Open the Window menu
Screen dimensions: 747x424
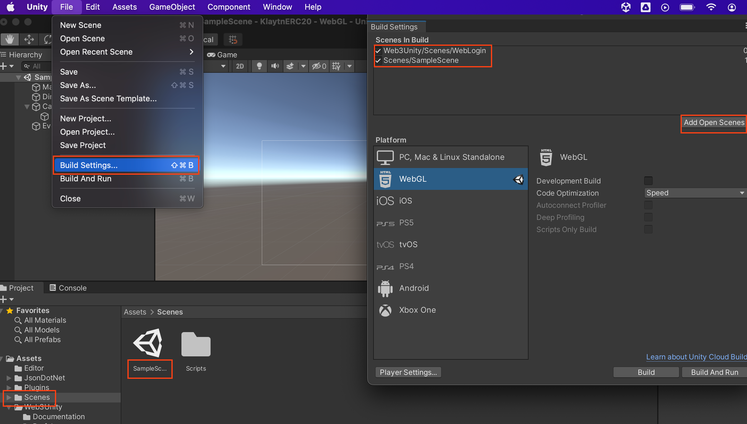[277, 7]
